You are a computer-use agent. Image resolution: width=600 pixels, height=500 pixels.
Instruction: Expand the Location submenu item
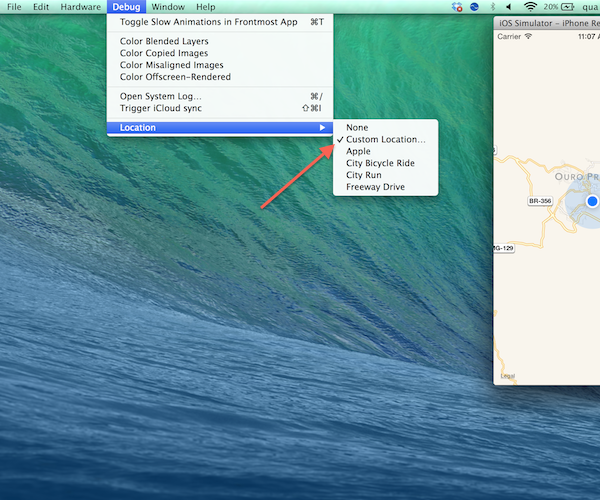(x=220, y=127)
